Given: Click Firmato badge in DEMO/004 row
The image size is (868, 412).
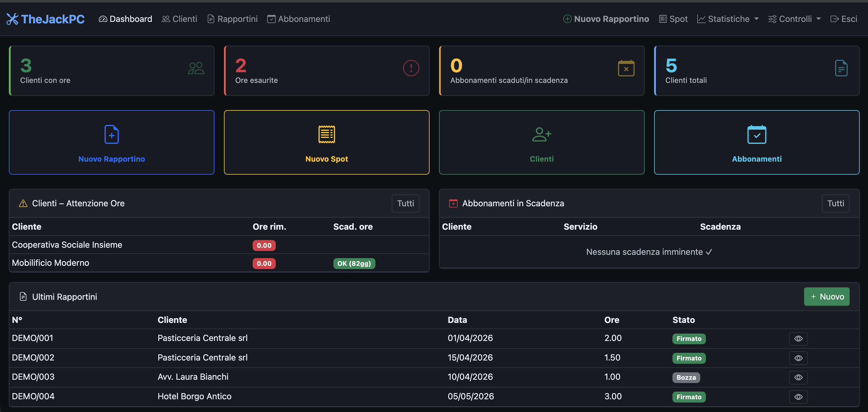Looking at the screenshot, I should coord(689,397).
